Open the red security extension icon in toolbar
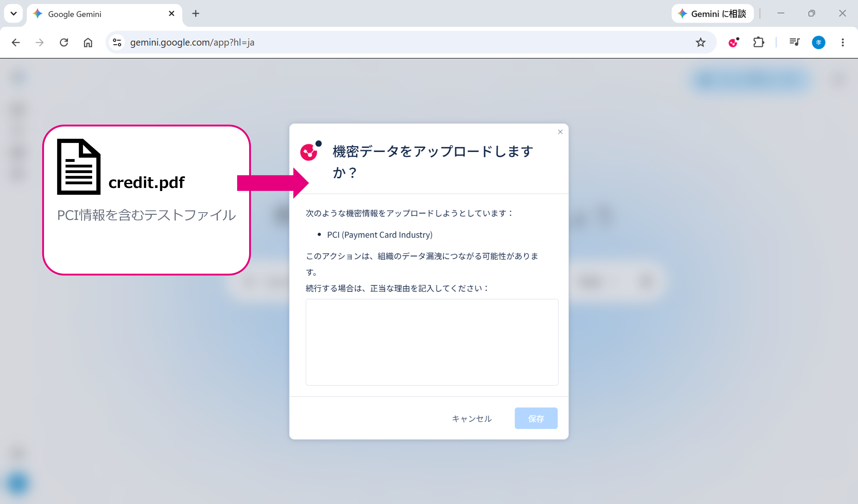This screenshot has height=504, width=858. pos(733,43)
